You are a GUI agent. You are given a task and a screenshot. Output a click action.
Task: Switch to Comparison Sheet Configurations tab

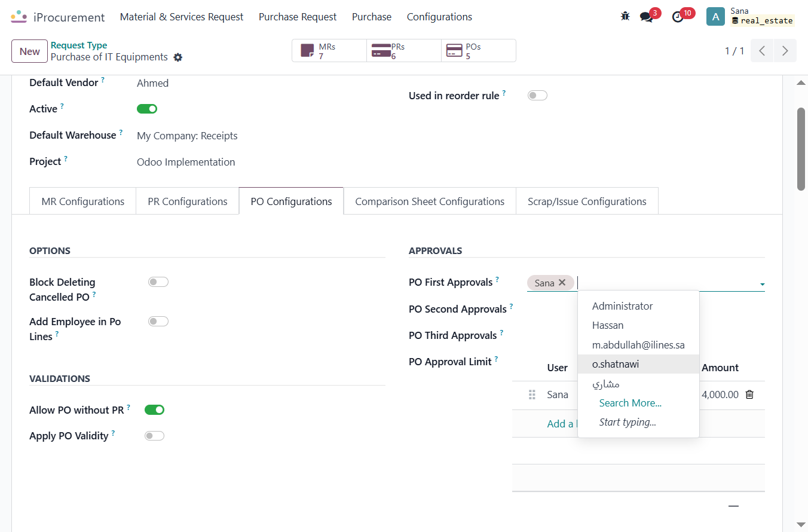tap(430, 201)
